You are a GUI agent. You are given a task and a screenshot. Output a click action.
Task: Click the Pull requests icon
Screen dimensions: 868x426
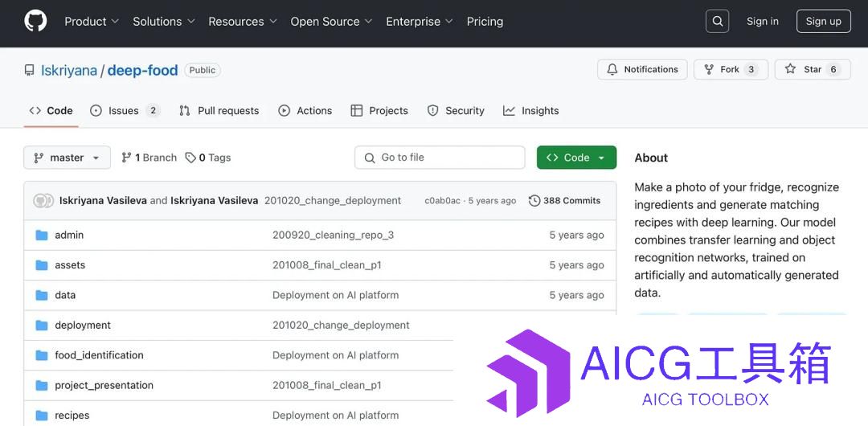coord(185,111)
